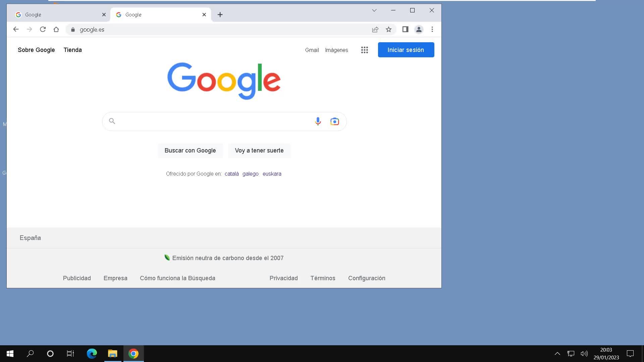
Task: Open Chrome three-dot menu
Action: click(432, 29)
